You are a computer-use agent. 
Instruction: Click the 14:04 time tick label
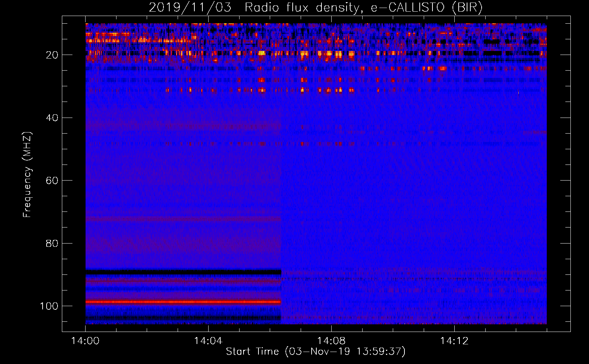(208, 341)
